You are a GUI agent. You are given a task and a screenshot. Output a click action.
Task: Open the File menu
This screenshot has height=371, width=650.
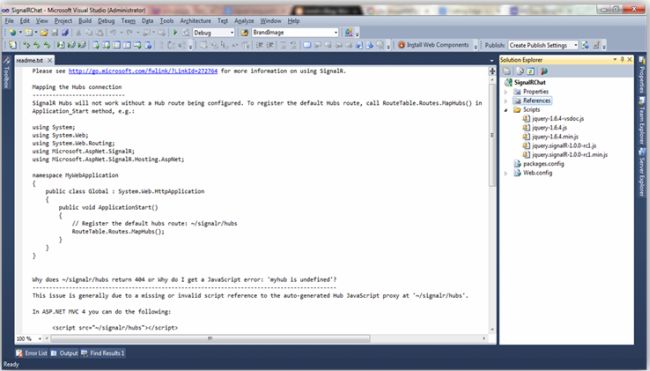pos(9,21)
